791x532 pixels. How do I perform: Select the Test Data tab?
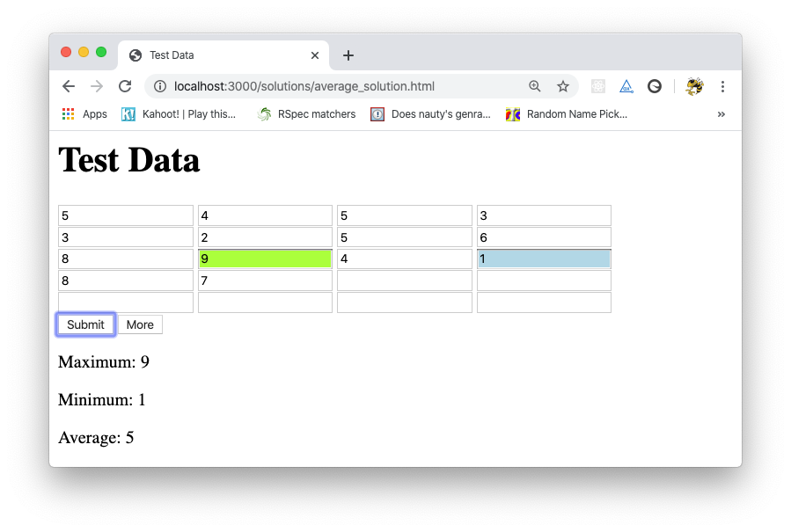(223, 55)
